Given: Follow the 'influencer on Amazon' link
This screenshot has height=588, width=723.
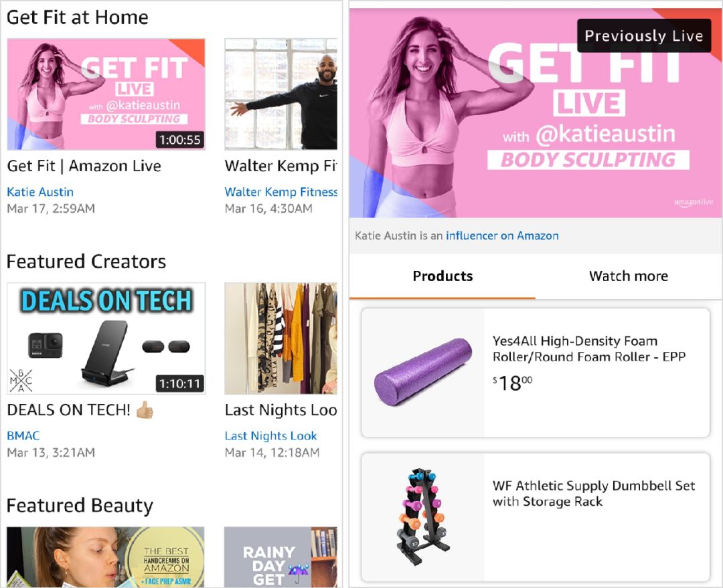Looking at the screenshot, I should click(502, 236).
